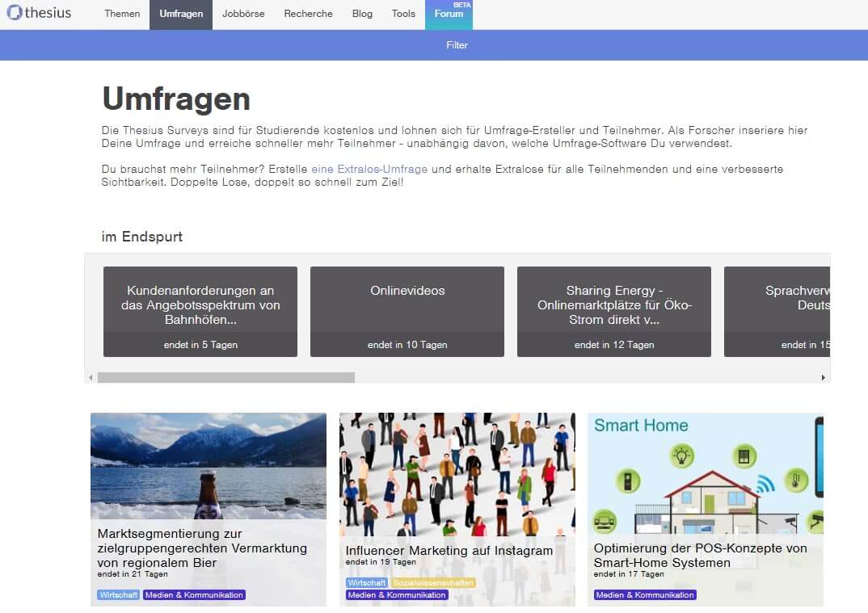Click the Wirtschaft tag on the Influencer survey
The image size is (868, 613).
(x=366, y=582)
